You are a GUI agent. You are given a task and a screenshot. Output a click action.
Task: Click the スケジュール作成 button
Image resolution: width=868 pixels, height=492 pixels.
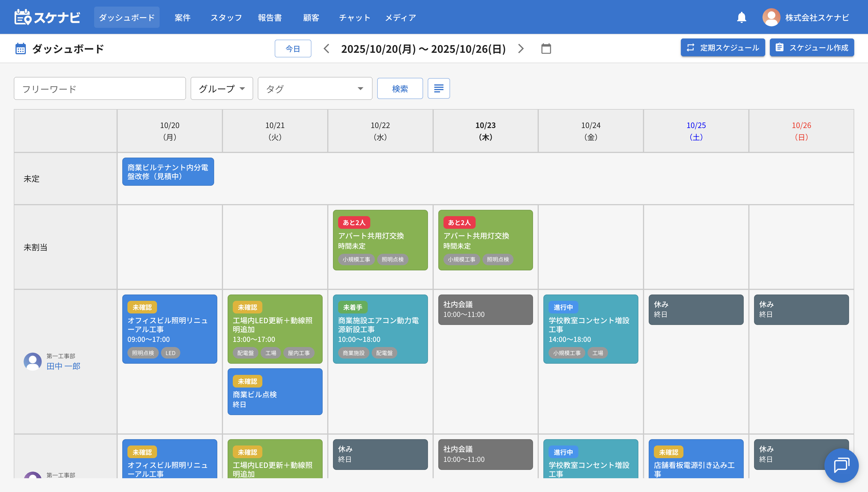[x=811, y=48]
